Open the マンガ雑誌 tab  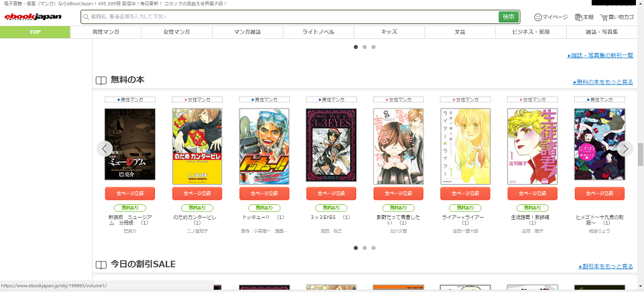[248, 32]
